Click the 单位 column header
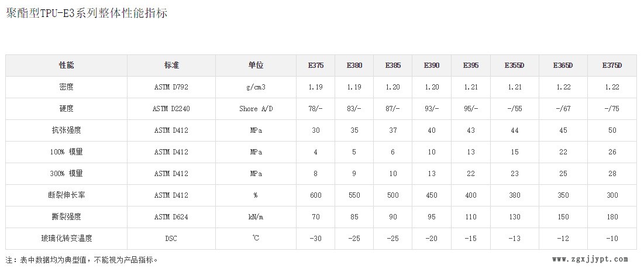Screen dimensions: 644x272 pyautogui.click(x=256, y=65)
